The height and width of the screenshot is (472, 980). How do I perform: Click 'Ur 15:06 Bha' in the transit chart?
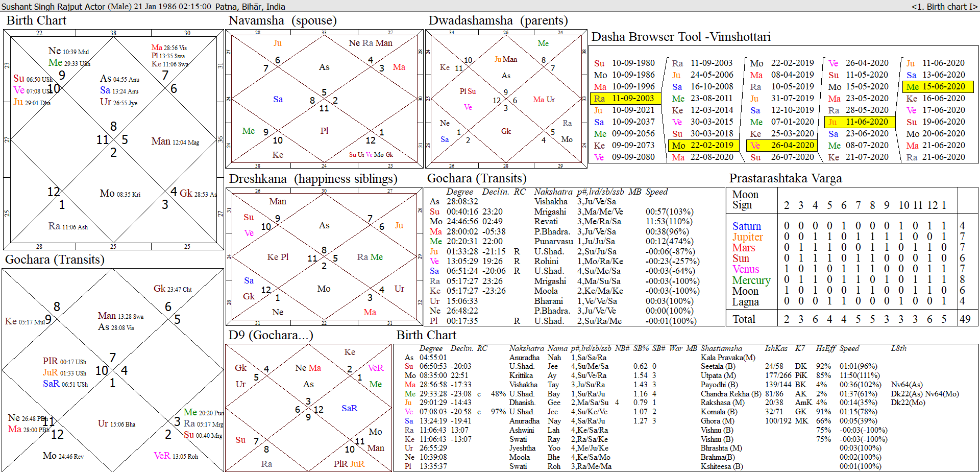(x=116, y=423)
